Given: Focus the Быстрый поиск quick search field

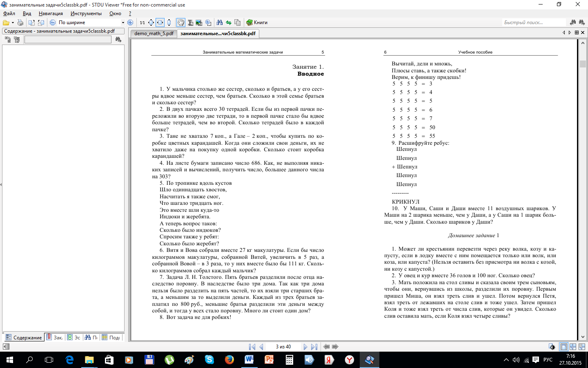Looking at the screenshot, I should click(x=533, y=22).
